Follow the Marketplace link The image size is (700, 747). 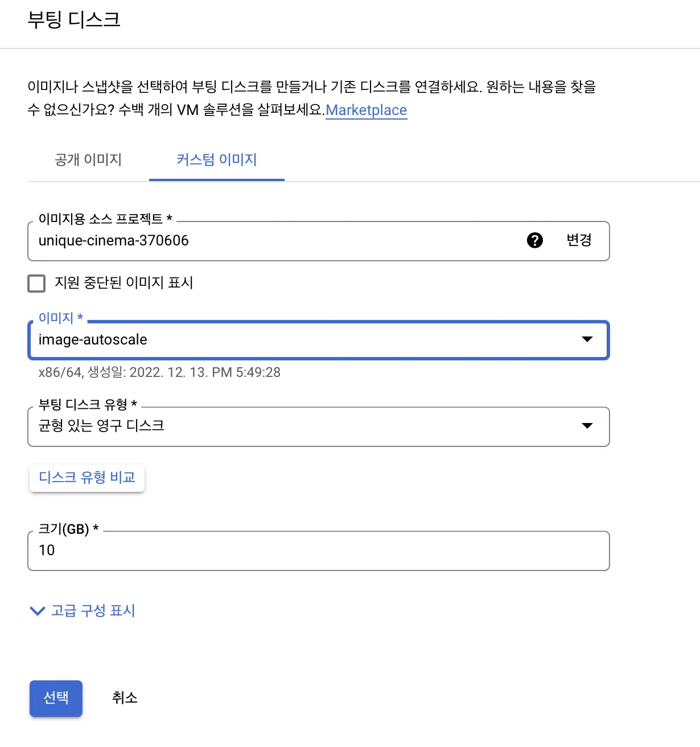point(366,110)
